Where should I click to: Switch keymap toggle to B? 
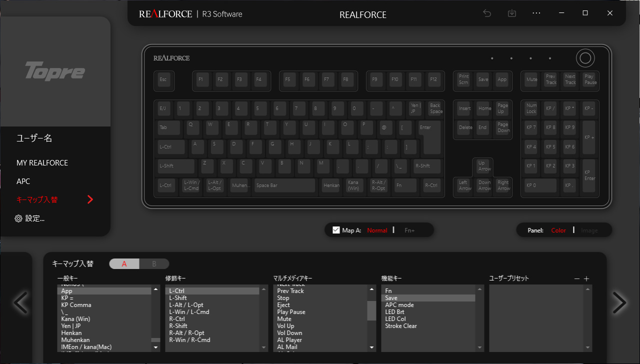coord(154,263)
